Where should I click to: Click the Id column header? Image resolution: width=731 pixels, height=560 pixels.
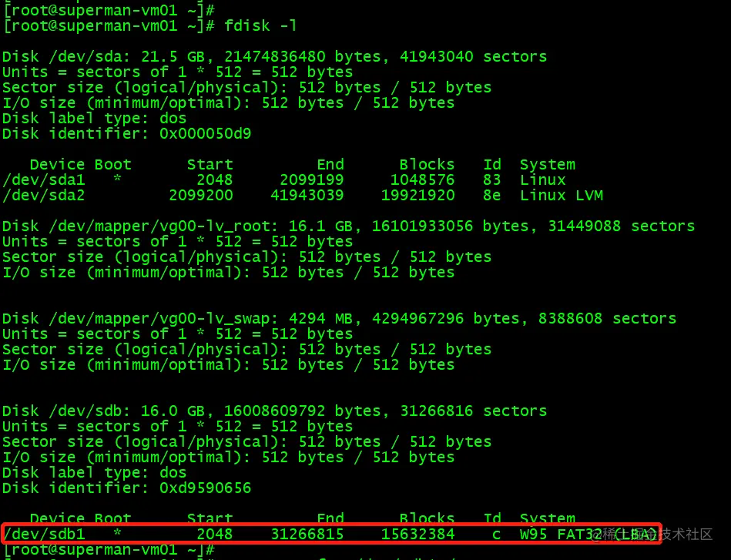coord(492,164)
